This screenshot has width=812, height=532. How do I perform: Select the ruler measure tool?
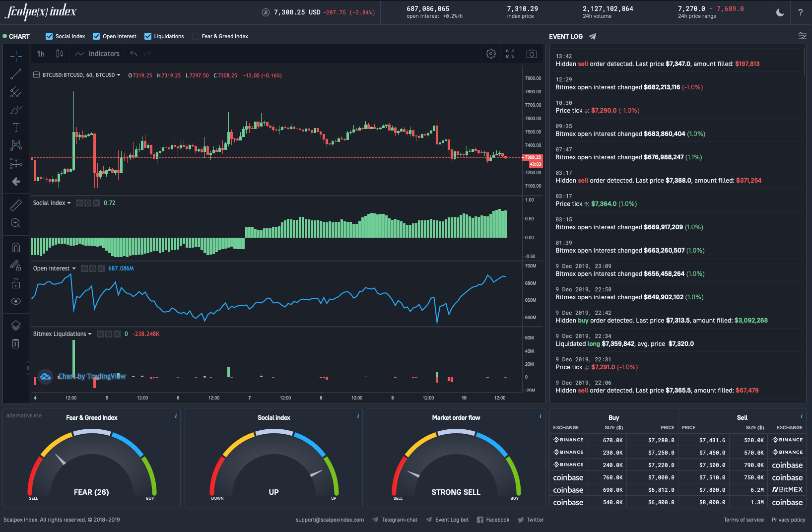point(16,205)
